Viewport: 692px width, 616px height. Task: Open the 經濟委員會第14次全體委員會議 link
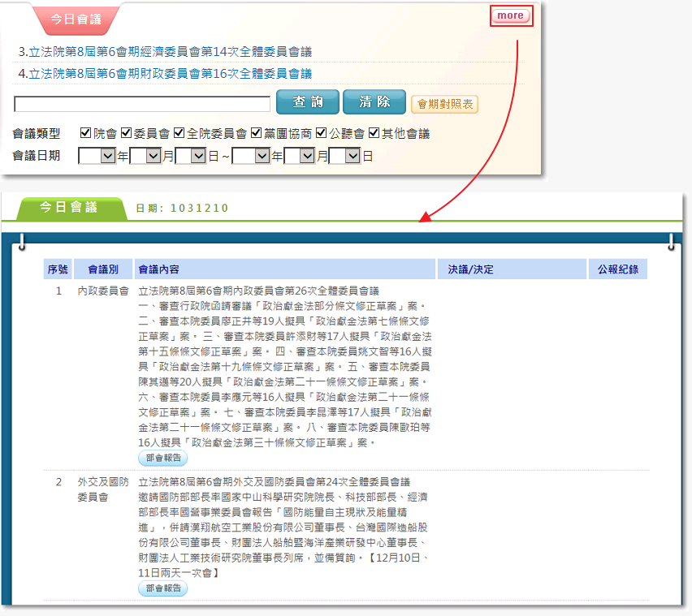pos(170,52)
